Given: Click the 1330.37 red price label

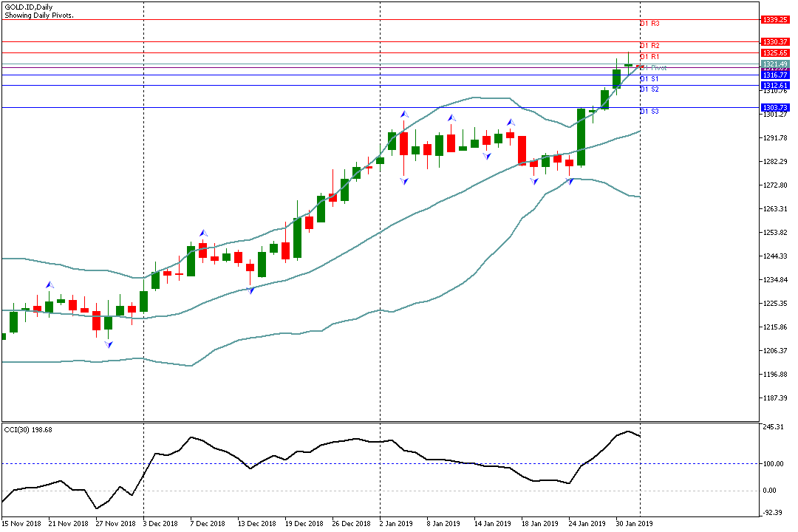Looking at the screenshot, I should (x=775, y=42).
